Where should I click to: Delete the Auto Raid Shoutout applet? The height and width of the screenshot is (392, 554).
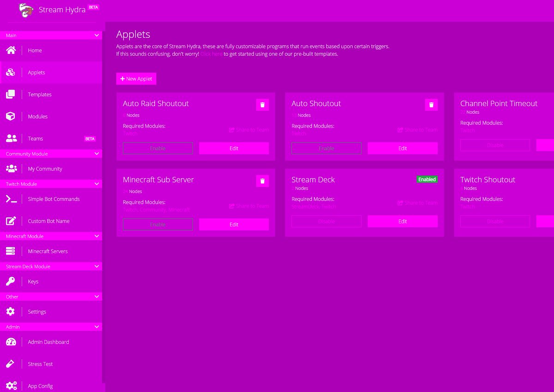pyautogui.click(x=262, y=105)
